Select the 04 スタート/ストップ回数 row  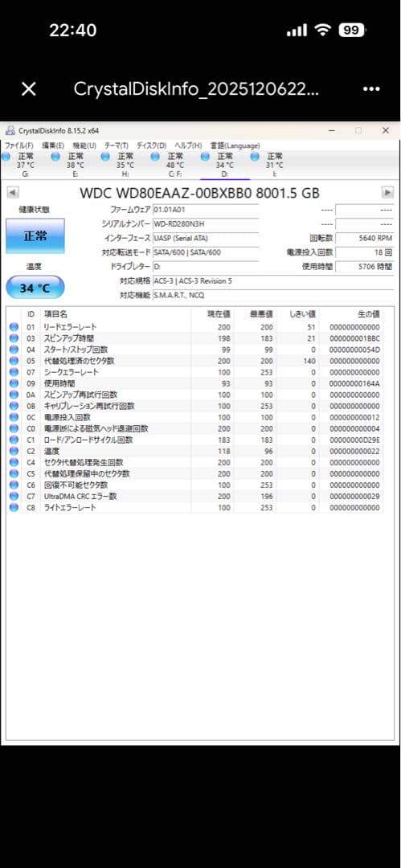coord(195,350)
